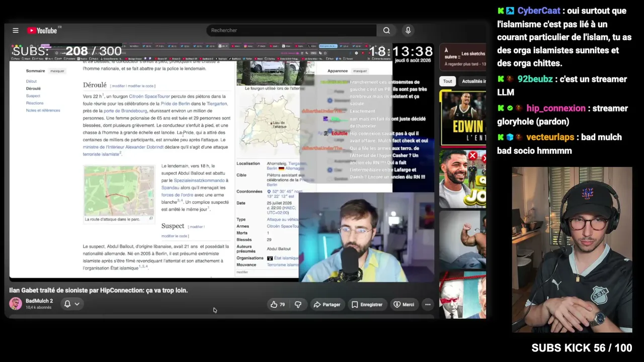Focus the Rechercher search field

pos(291,30)
